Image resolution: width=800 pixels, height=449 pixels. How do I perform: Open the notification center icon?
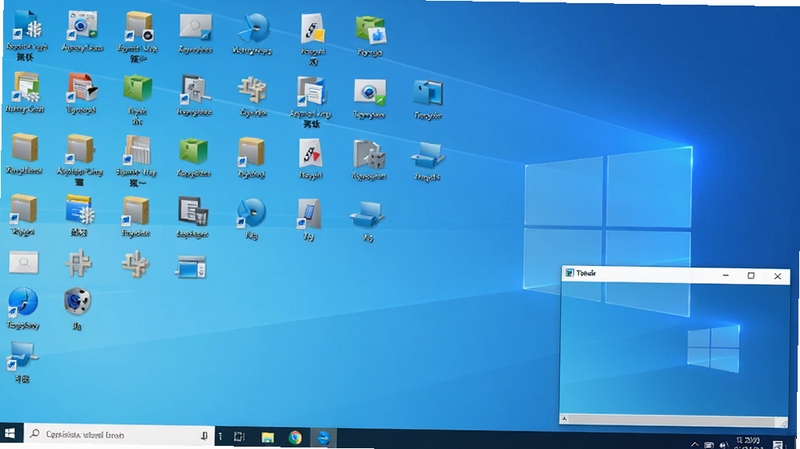(778, 445)
